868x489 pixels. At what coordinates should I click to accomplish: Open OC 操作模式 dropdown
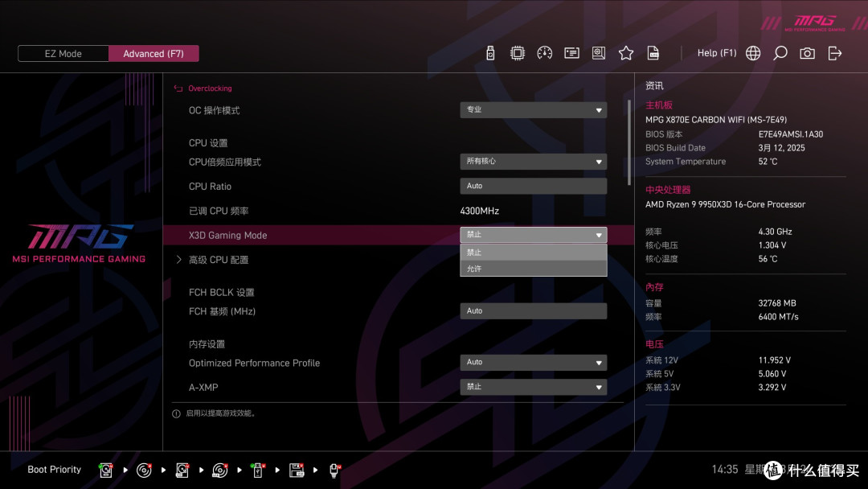(x=533, y=109)
